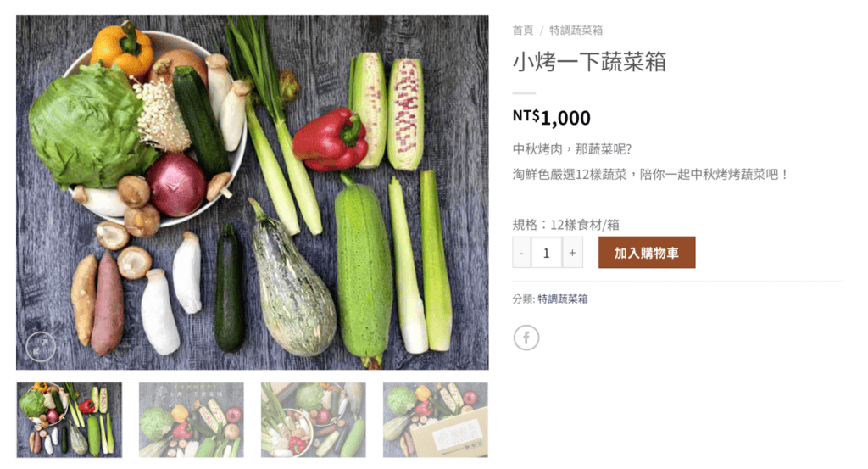Select third thumbnail of vegetables
868x469 pixels.
point(314,420)
